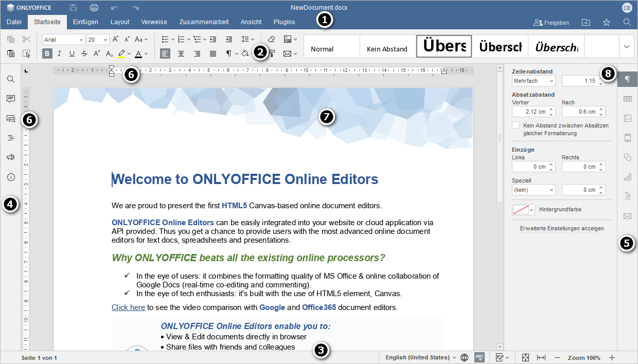The width and height of the screenshot is (638, 364).
Task: Set document language via the globe icon
Action: [x=464, y=357]
